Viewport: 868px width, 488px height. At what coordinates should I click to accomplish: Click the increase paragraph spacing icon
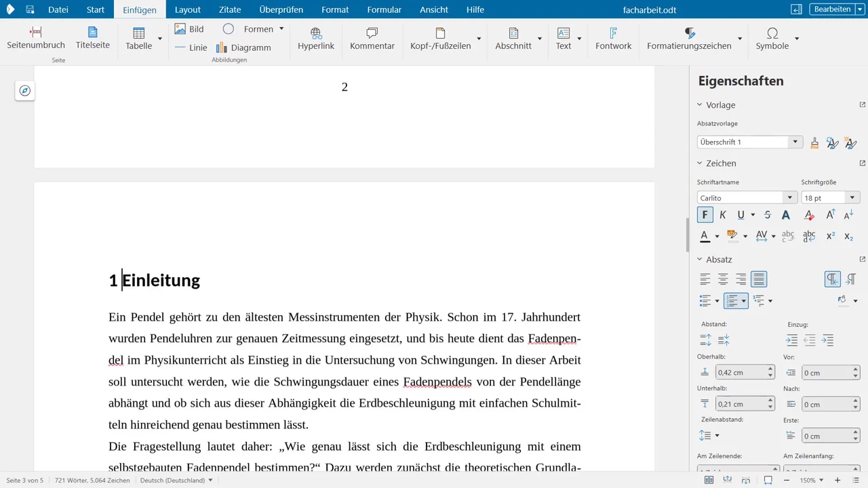click(705, 340)
